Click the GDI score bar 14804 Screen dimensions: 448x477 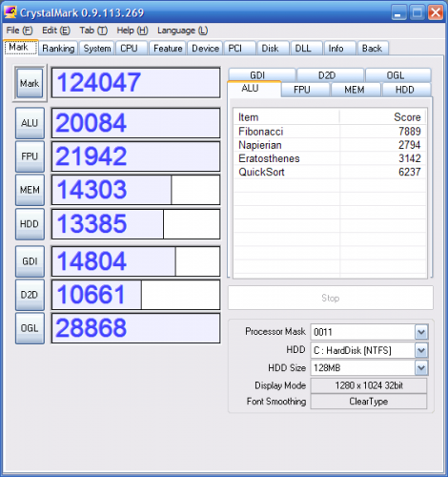pos(135,261)
